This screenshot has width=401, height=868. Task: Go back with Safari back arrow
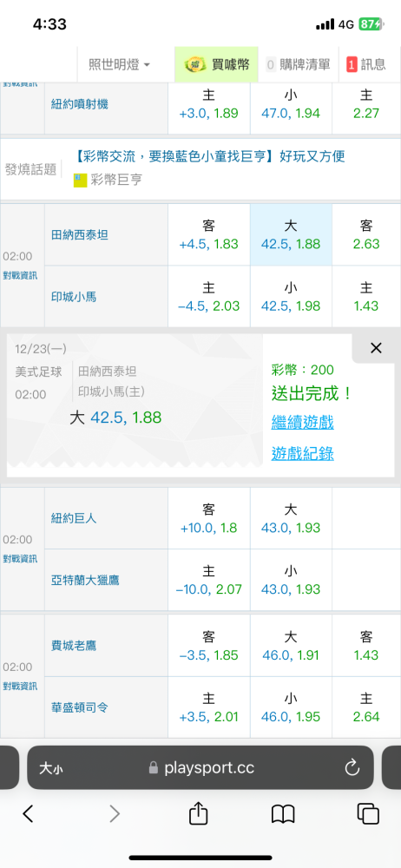pos(29,814)
